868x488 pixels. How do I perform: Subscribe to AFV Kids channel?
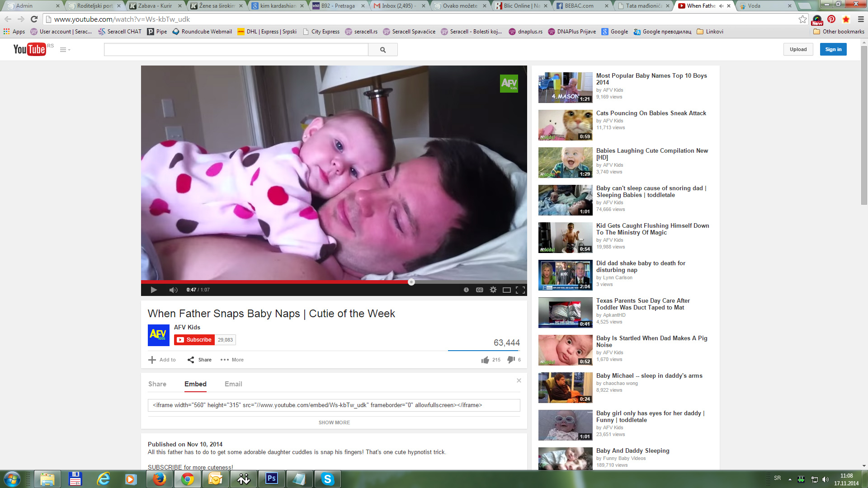[194, 340]
